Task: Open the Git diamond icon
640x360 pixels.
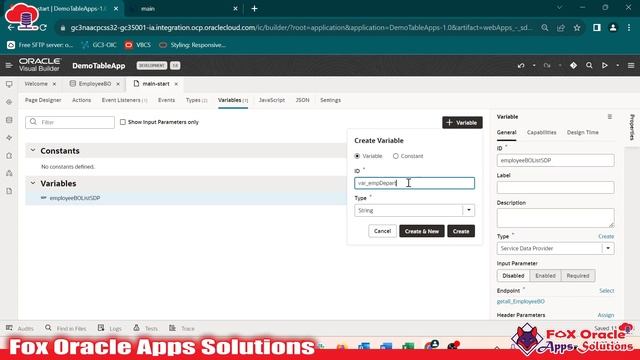Action: click(x=573, y=65)
